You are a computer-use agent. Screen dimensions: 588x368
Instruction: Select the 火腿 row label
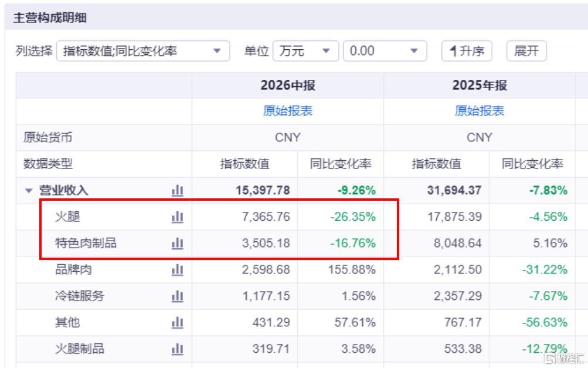67,217
